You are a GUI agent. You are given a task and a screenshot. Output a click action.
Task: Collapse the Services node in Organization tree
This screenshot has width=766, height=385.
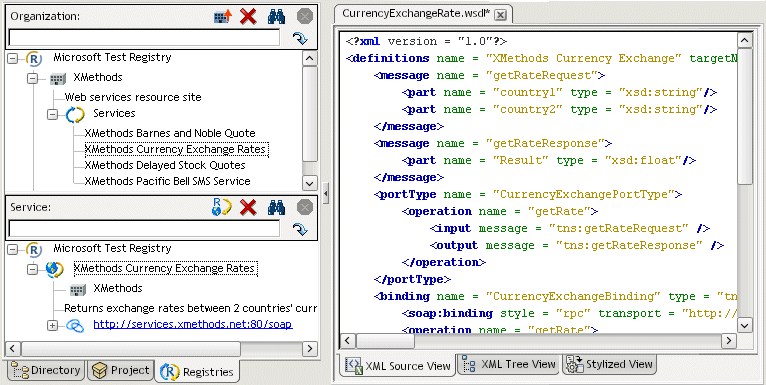[x=52, y=114]
